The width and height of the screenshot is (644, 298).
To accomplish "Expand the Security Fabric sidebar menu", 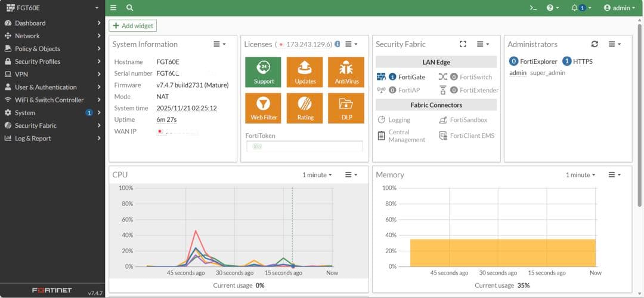I will click(x=52, y=125).
